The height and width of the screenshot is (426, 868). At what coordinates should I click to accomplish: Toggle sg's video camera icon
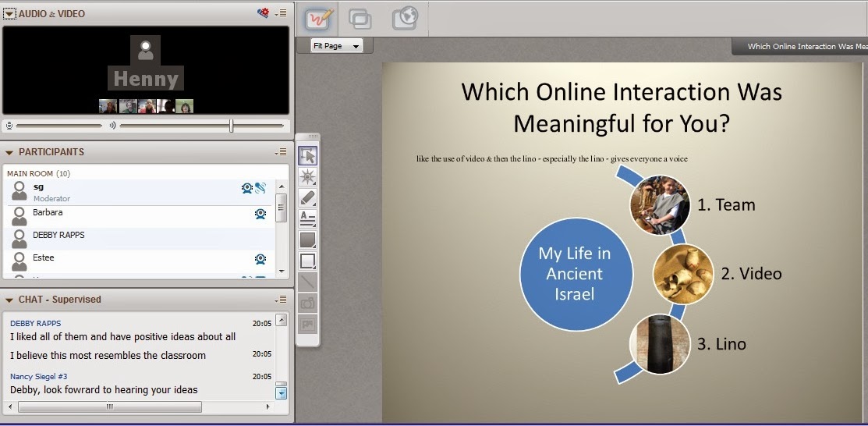[247, 188]
